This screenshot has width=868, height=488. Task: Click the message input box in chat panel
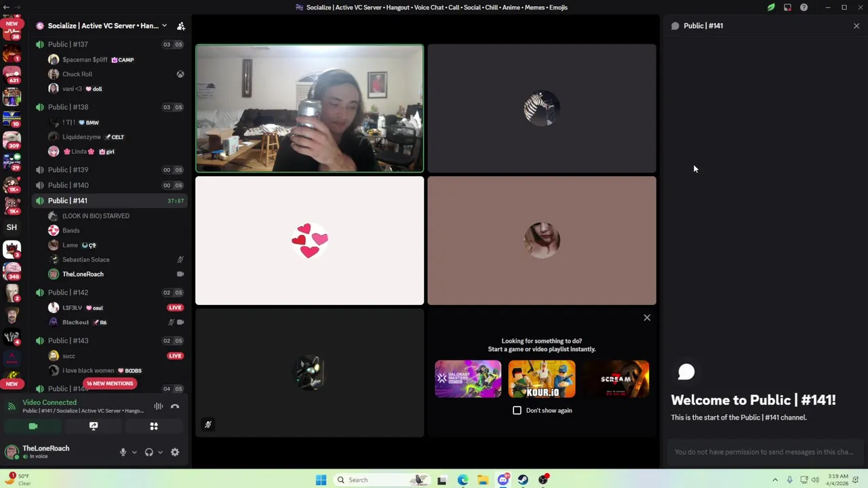(764, 452)
